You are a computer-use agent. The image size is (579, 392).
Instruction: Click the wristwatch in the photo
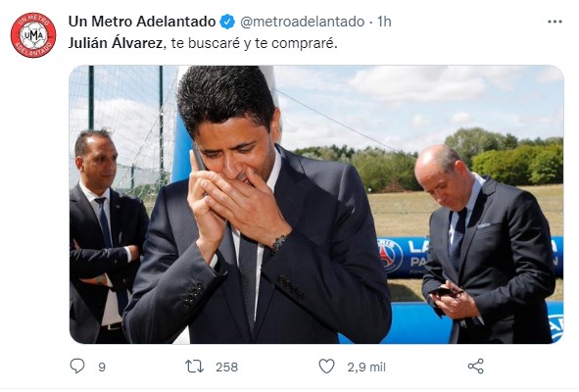(279, 243)
